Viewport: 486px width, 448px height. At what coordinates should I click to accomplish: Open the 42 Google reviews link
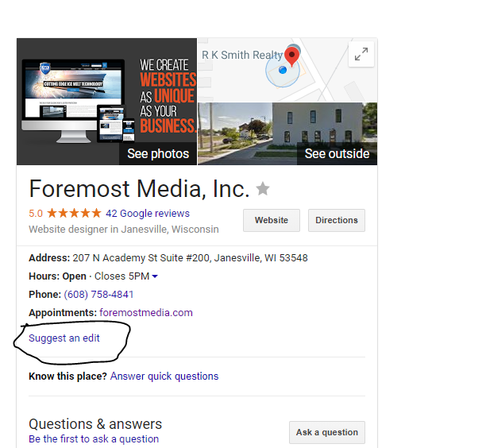(x=148, y=213)
